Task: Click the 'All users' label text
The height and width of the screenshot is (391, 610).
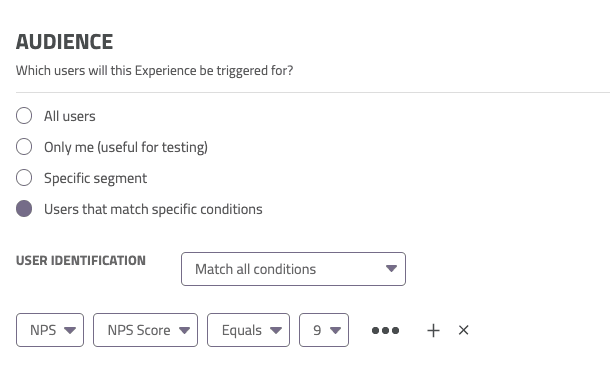Action: point(70,116)
